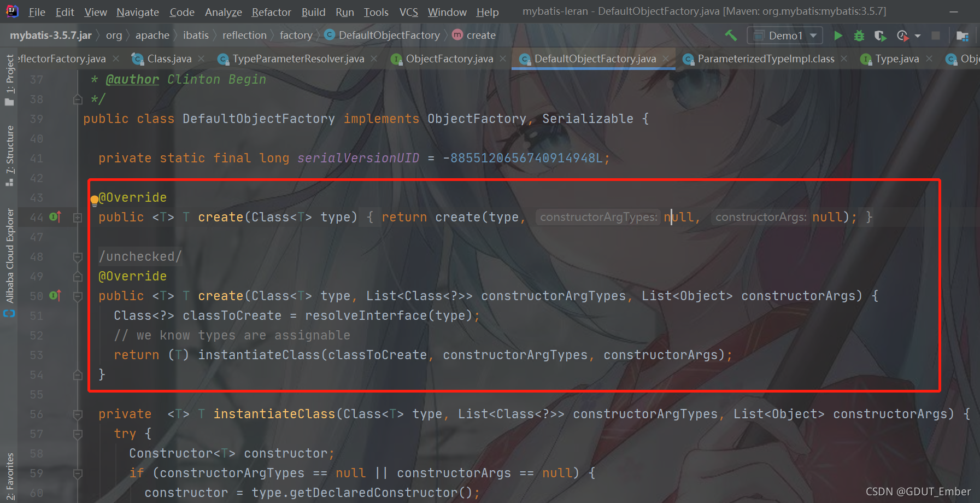Open the Analyze menu
The image size is (980, 503).
[x=224, y=12]
